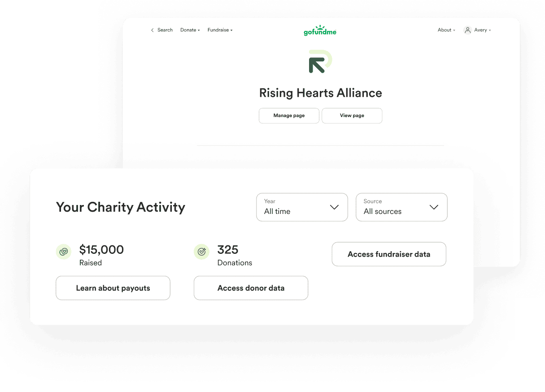Click the Source dropdown chevron arrow
545x392 pixels.
(x=434, y=207)
